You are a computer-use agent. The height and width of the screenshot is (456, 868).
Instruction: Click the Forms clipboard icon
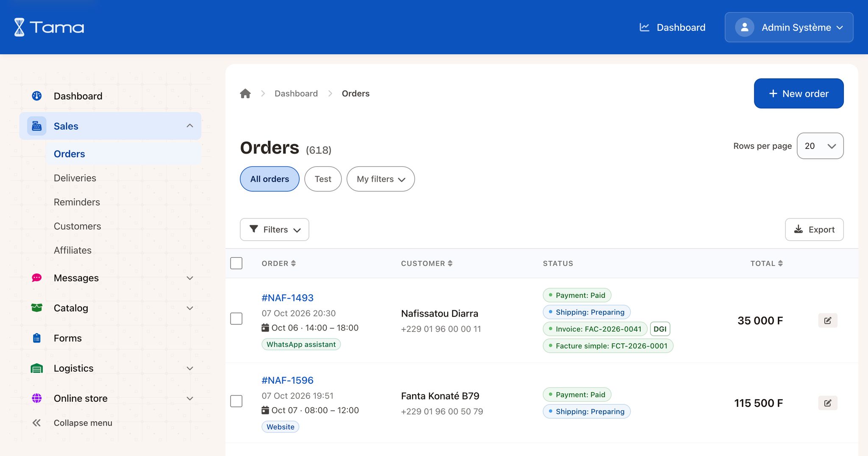(37, 338)
